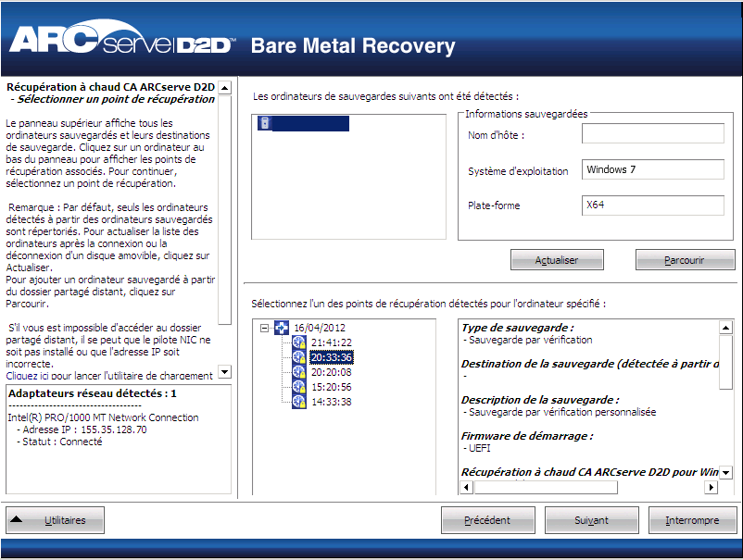Click the Actualiser button

[557, 260]
